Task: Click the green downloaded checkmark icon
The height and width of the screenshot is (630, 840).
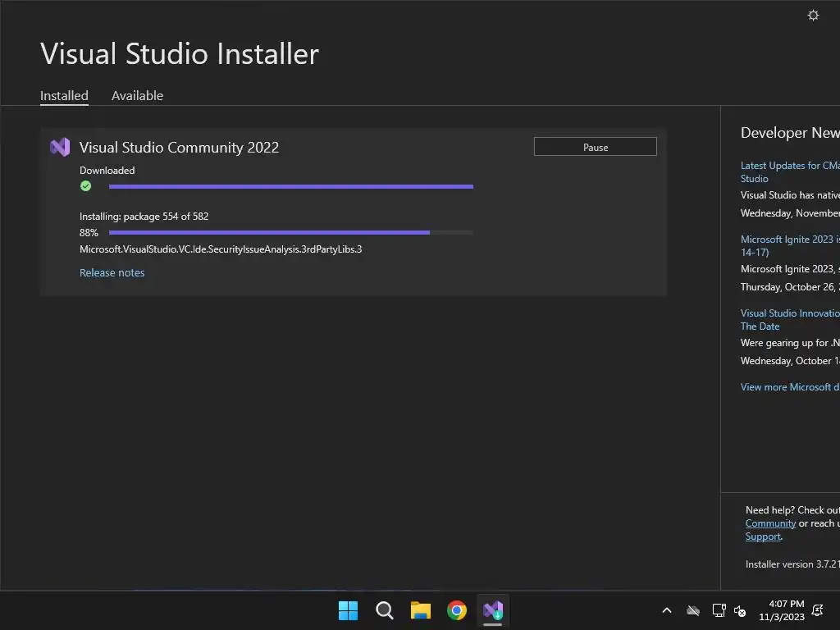Action: 85,186
